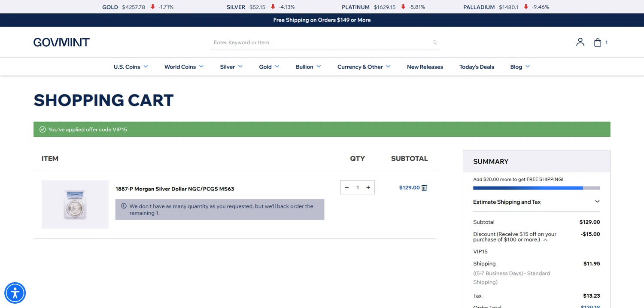This screenshot has width=644, height=308.
Task: Click the quantity value field
Action: coord(357,187)
